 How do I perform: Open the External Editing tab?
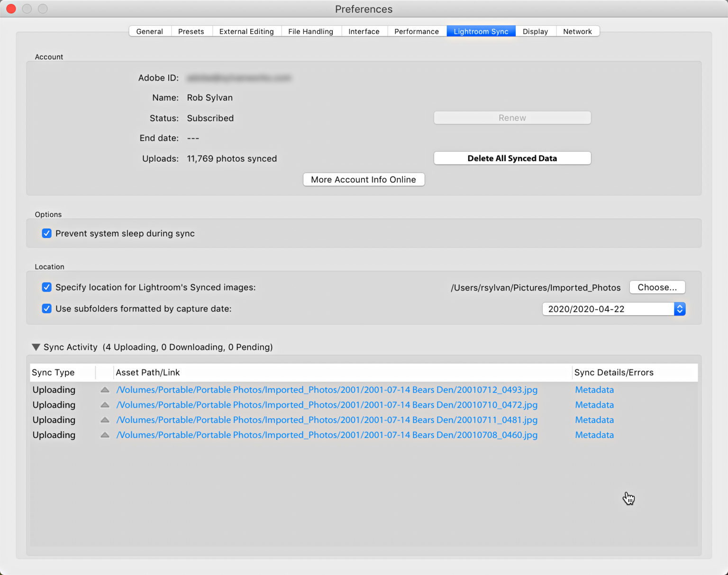246,31
